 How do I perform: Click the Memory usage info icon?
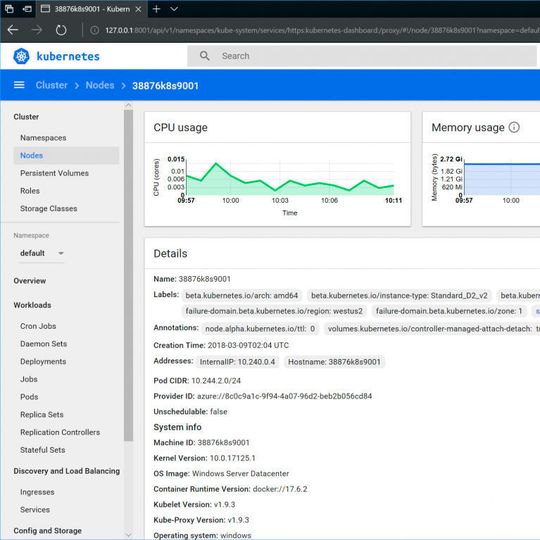click(514, 127)
